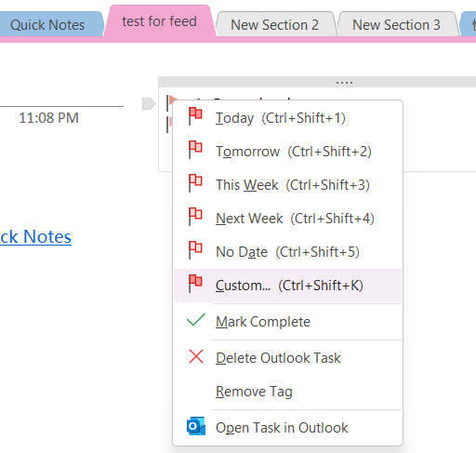Click the Outlook logo icon in the menu
476x453 pixels.
pyautogui.click(x=196, y=426)
